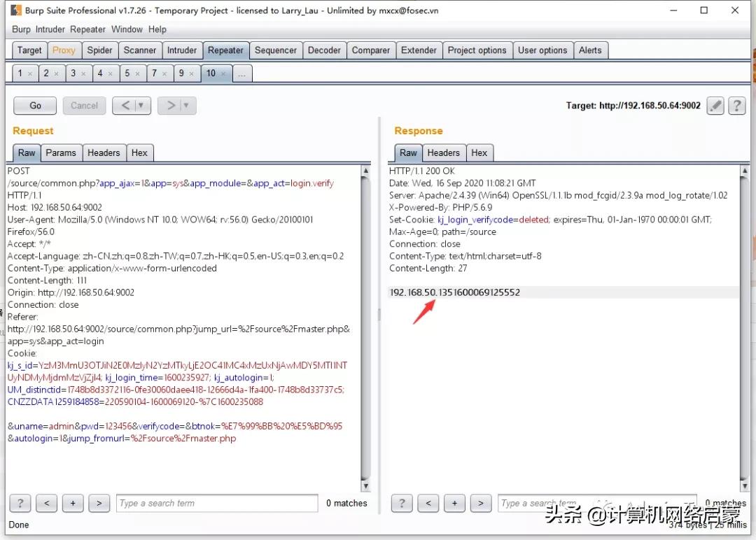
Task: Click response body text 192.168.50.1351600069125552
Action: click(455, 292)
